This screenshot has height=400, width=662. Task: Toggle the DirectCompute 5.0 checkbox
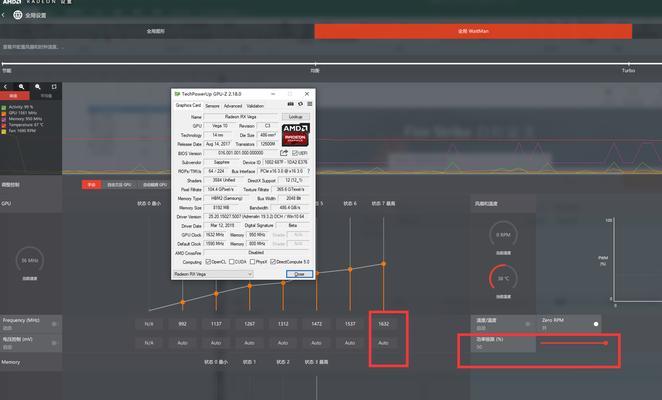tap(273, 262)
